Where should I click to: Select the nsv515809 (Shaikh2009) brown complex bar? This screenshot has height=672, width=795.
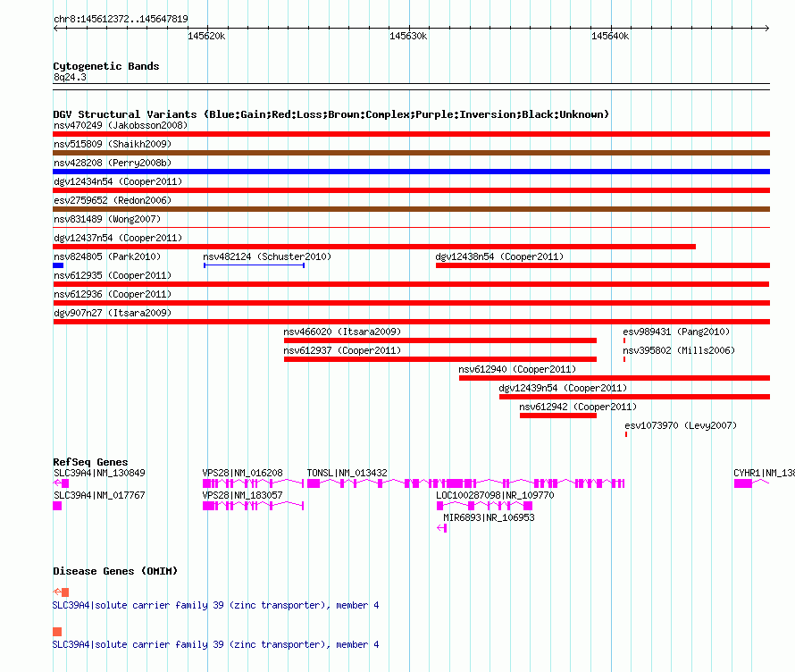[x=411, y=153]
